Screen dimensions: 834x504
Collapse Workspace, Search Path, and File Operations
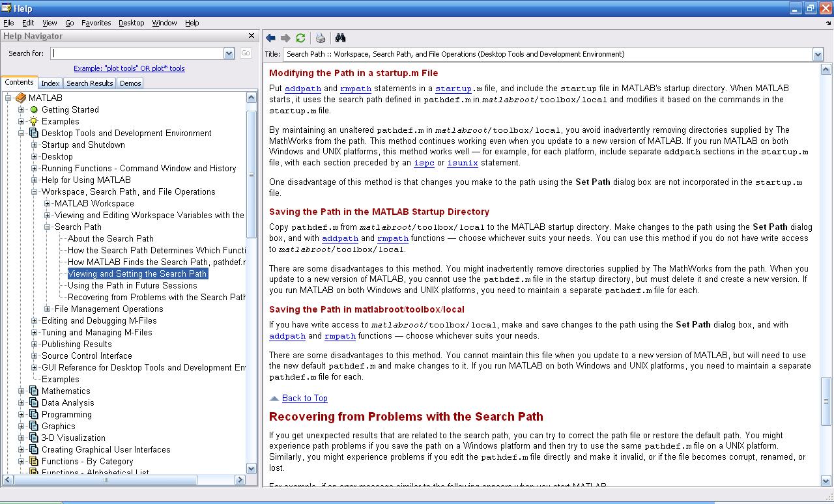tap(35, 191)
